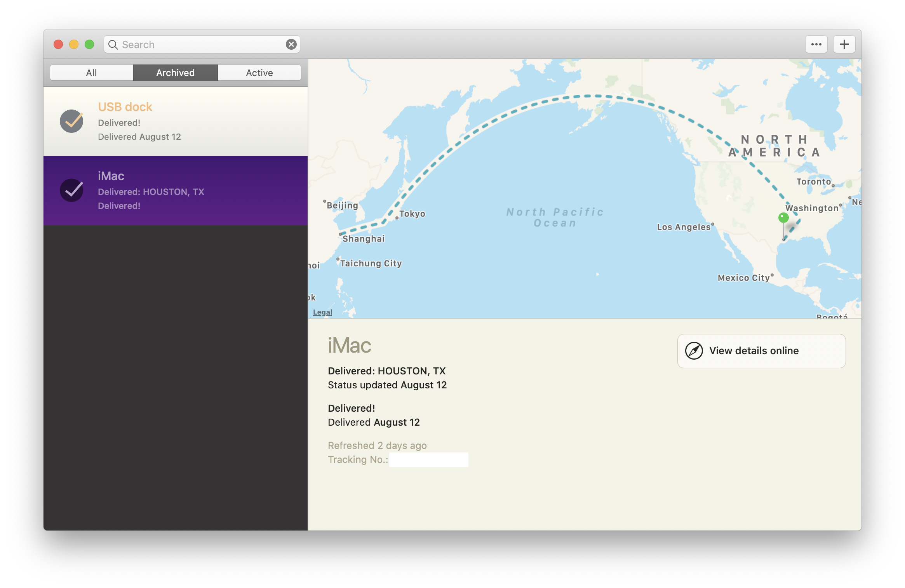Click the Los Angeles label on the map
This screenshot has width=905, height=588.
[x=684, y=227]
